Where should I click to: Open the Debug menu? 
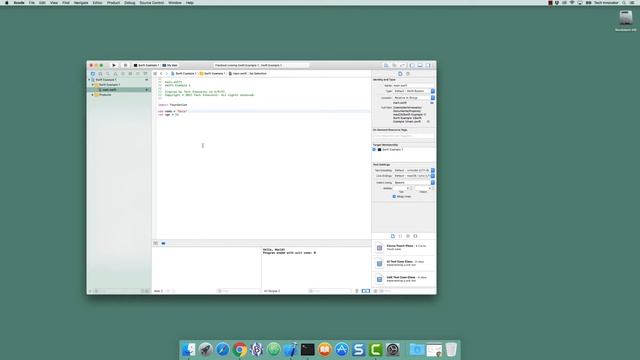pos(129,3)
